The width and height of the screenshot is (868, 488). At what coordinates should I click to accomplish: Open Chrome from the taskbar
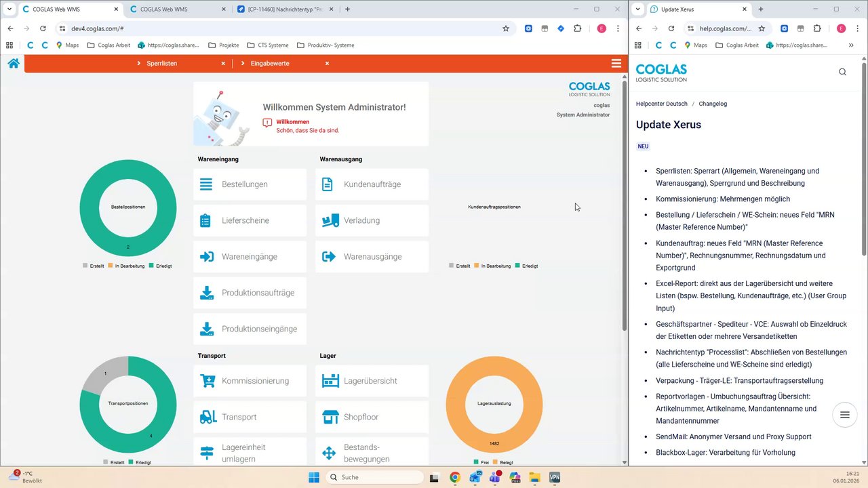455,477
